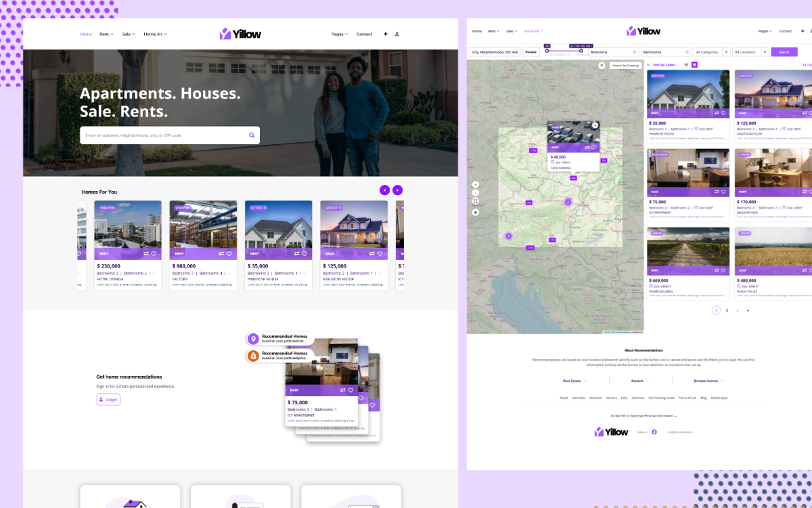Click the purple Search button
The width and height of the screenshot is (812, 508).
tap(784, 52)
